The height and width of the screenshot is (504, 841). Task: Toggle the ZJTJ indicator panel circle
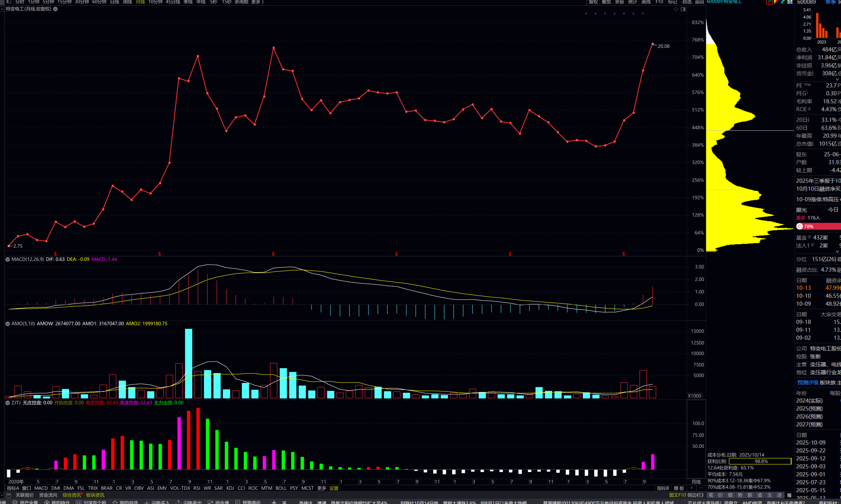8,403
